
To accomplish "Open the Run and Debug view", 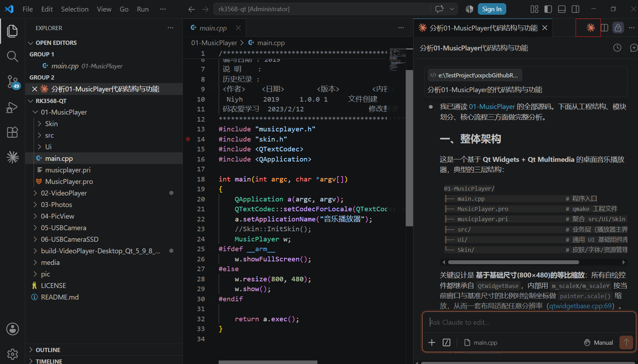I will (x=12, y=107).
